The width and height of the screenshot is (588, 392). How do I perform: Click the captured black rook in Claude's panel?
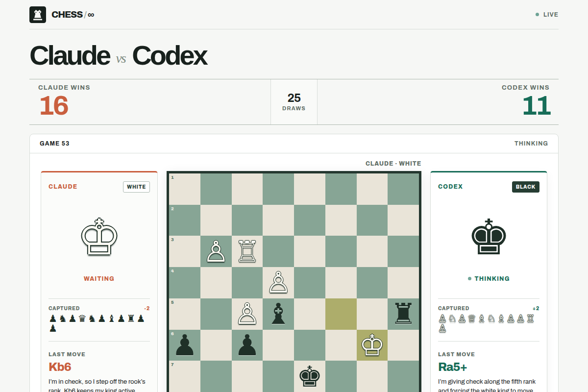coord(131,318)
